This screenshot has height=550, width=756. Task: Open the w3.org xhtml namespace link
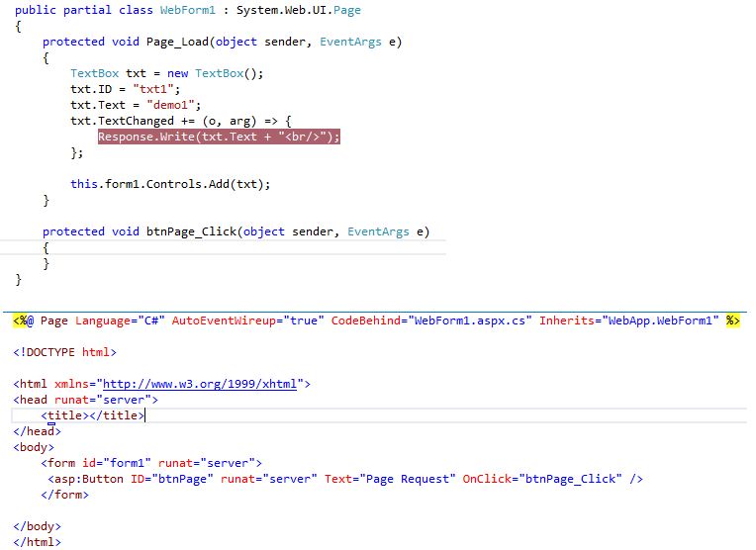(200, 384)
